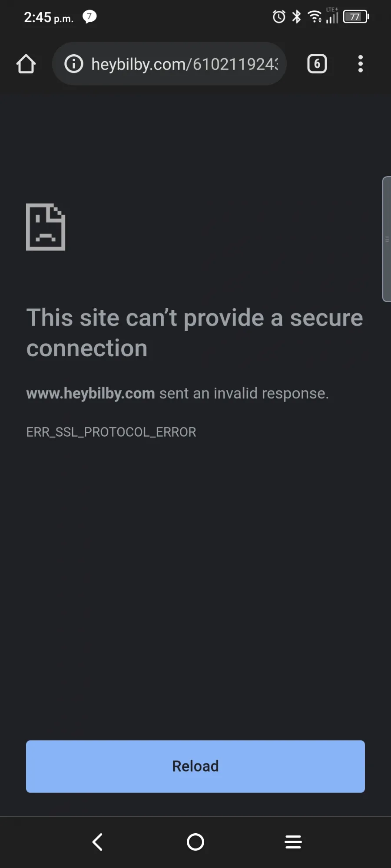391x868 pixels.
Task: Tap the messenger notification icon in status bar
Action: 89,17
